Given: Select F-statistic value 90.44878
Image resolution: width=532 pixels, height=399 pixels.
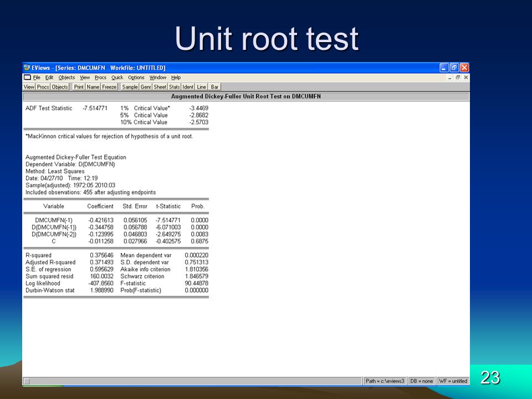Looking at the screenshot, I should click(197, 283).
